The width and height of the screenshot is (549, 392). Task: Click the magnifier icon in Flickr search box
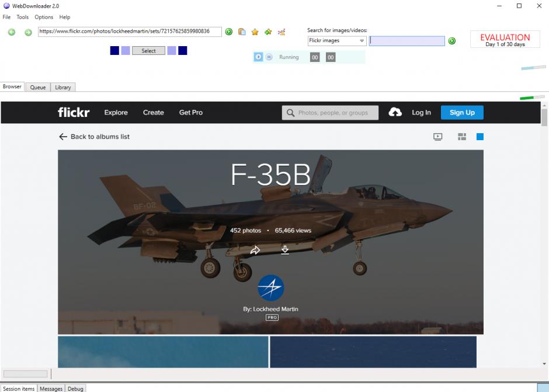coord(290,113)
